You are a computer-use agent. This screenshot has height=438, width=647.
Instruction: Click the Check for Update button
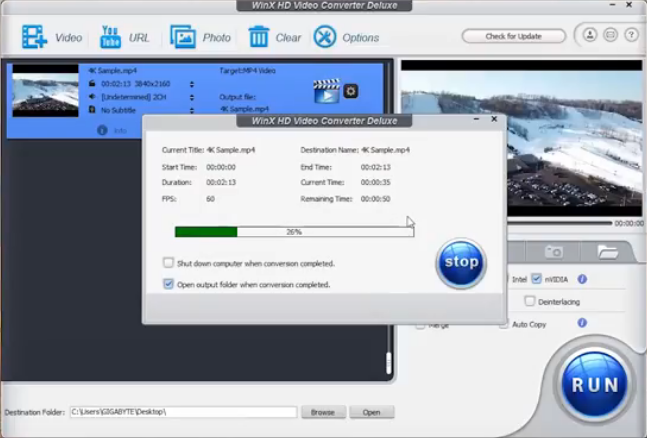click(513, 36)
